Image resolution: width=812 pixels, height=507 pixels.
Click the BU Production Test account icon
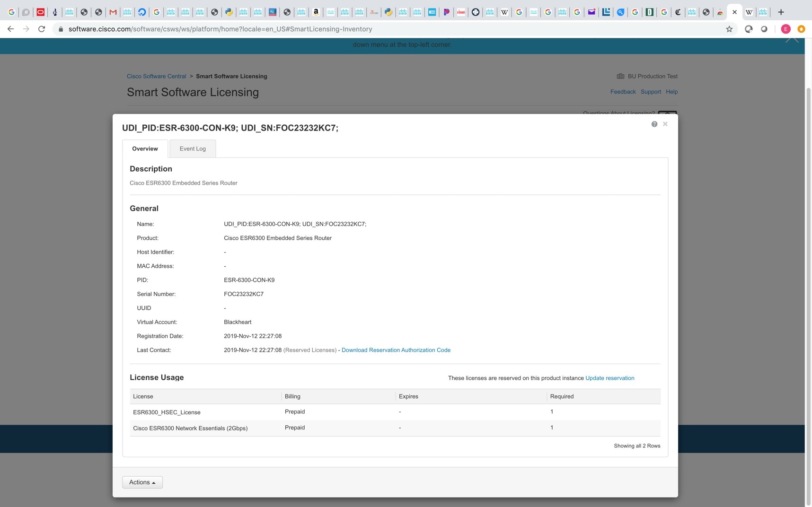pos(620,76)
